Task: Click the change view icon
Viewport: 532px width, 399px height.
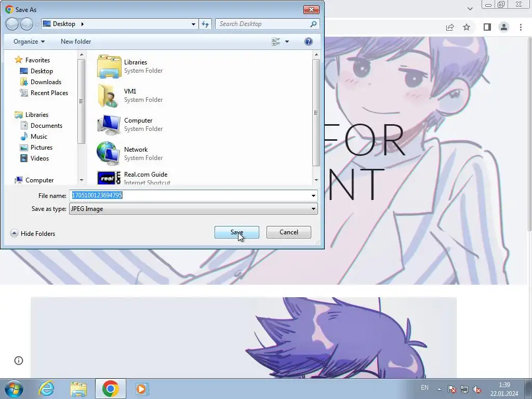Action: [276, 42]
